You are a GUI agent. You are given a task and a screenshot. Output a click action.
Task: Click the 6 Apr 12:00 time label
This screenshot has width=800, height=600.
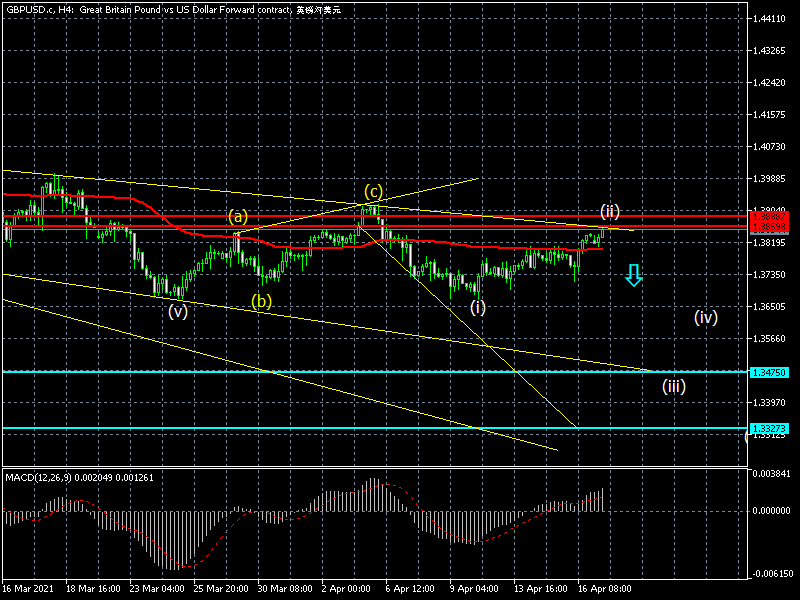tap(411, 589)
